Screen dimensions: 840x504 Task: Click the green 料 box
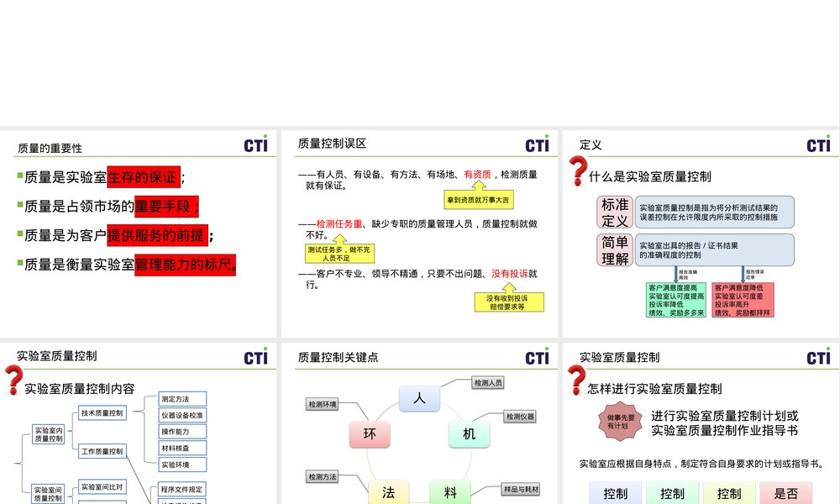tap(450, 492)
